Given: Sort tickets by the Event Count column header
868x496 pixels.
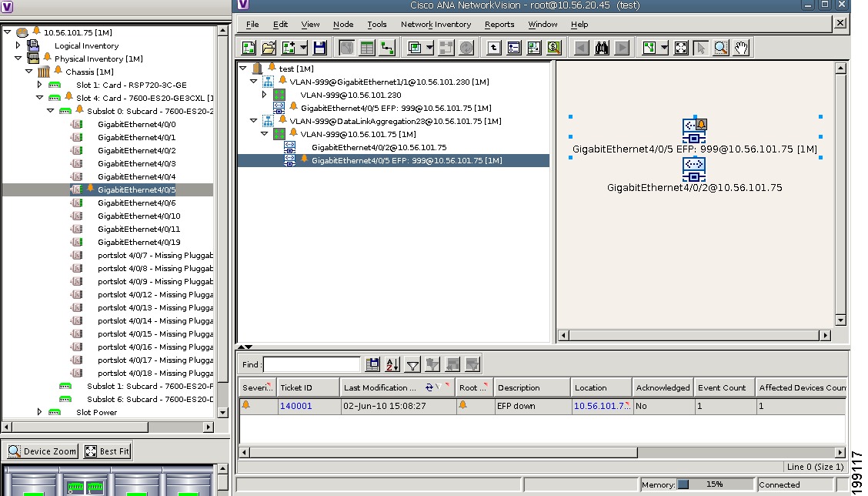Looking at the screenshot, I should coord(725,388).
